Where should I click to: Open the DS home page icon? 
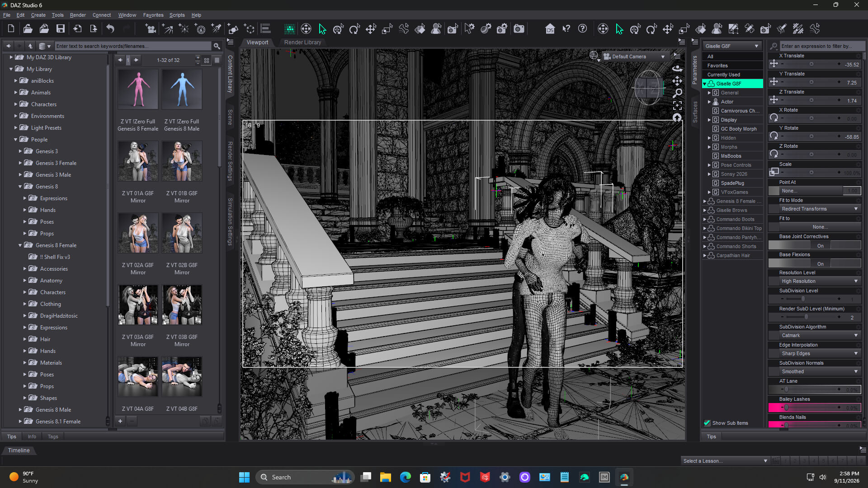pyautogui.click(x=550, y=29)
